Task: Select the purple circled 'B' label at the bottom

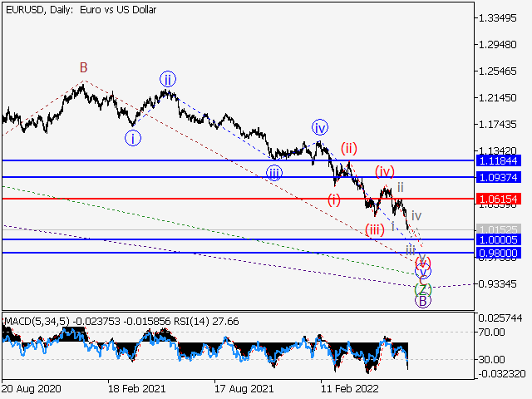Action: click(423, 301)
